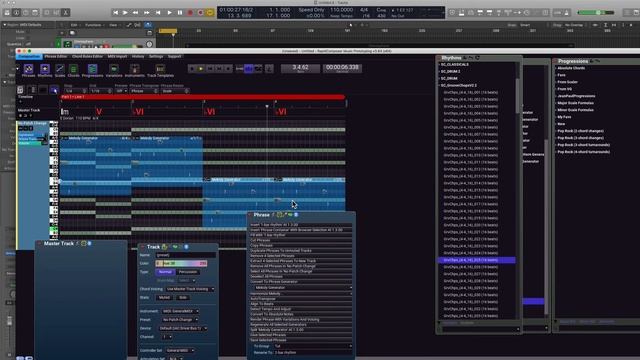
Task: Open the To Group dropdown in Phrase panel
Action: tap(312, 346)
